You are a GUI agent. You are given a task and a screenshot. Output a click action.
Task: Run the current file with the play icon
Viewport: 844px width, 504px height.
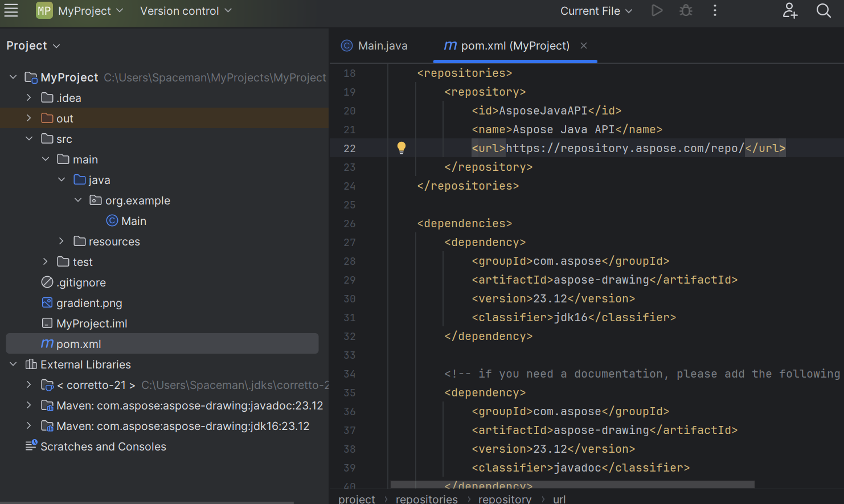coord(657,10)
